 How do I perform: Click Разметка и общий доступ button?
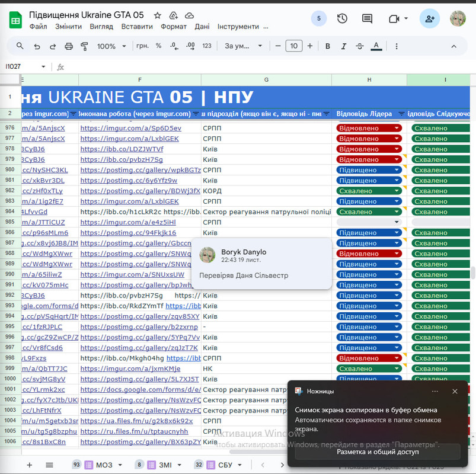378,451
